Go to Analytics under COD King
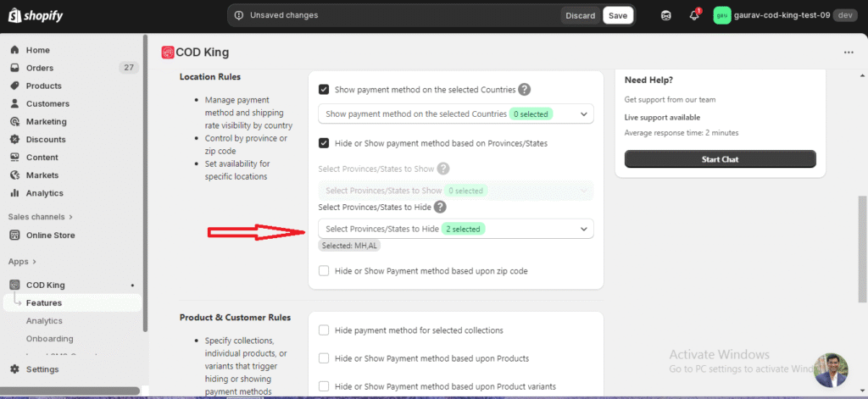 (44, 321)
